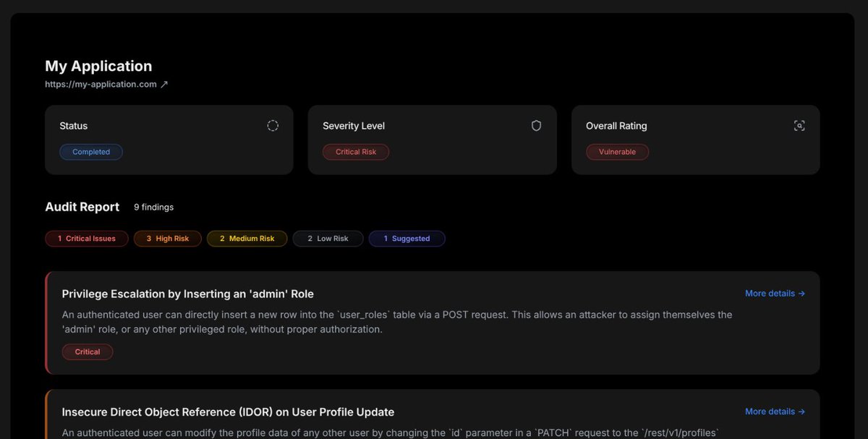868x439 pixels.
Task: Click the Status card label
Action: coord(74,126)
